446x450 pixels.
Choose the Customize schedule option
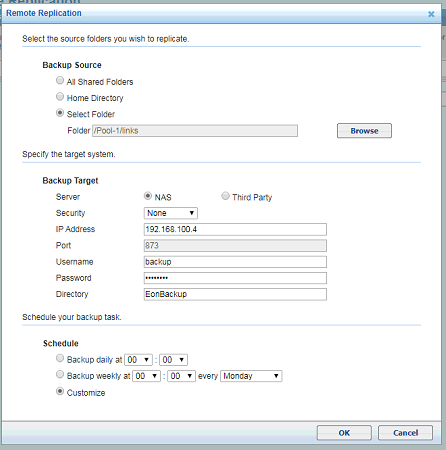tap(60, 391)
